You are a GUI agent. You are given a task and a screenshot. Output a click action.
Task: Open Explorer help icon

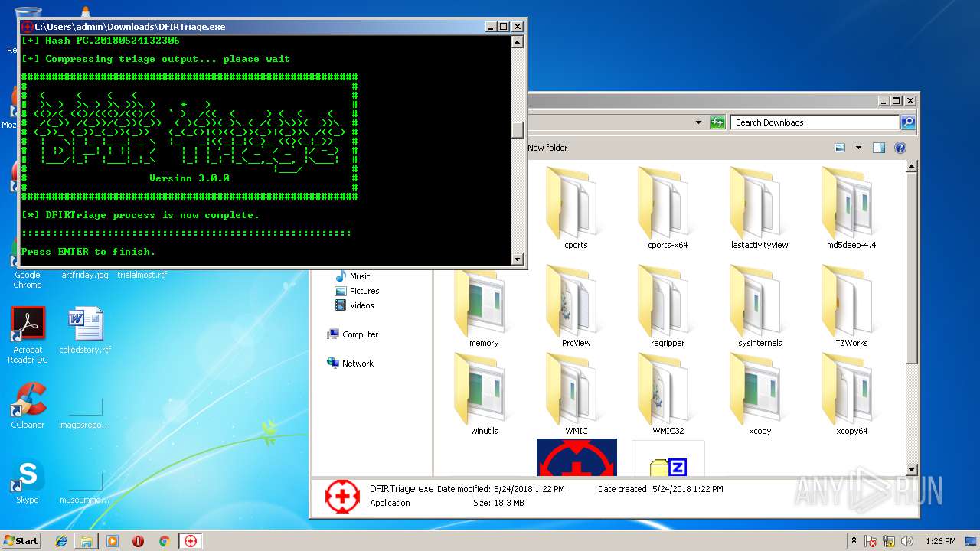pos(900,148)
